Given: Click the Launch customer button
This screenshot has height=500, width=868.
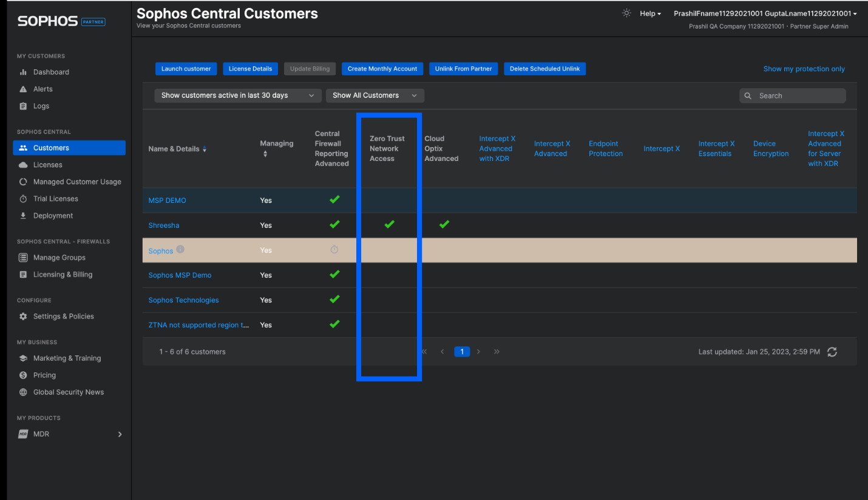Looking at the screenshot, I should tap(186, 69).
